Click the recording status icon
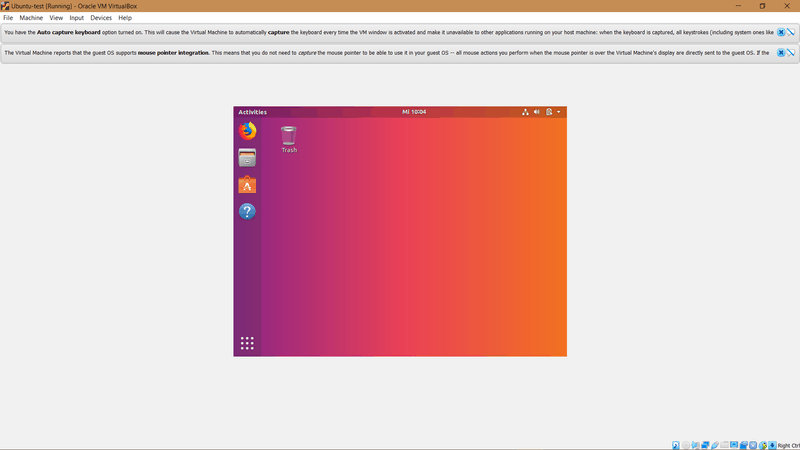This screenshot has width=800, height=450. point(743,445)
